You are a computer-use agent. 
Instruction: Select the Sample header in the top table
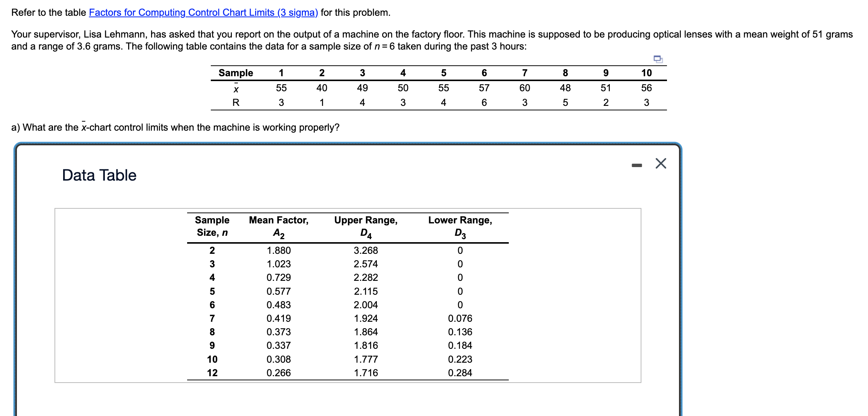point(236,73)
